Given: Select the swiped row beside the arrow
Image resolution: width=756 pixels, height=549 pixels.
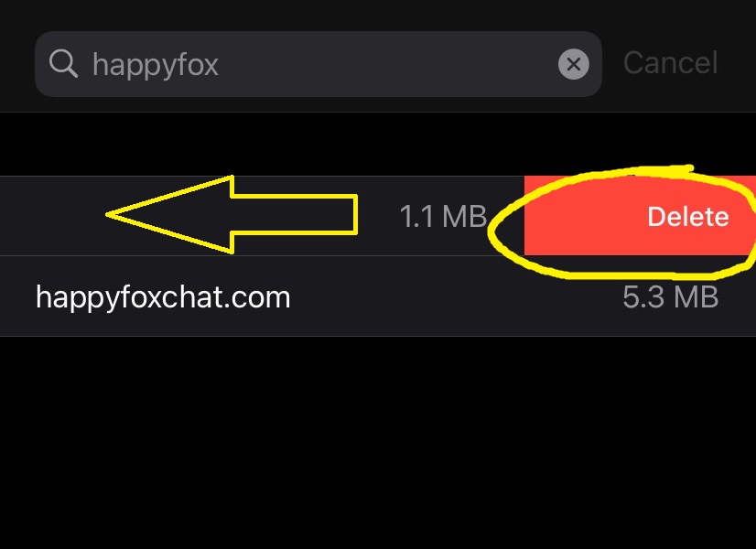Looking at the screenshot, I should tap(262, 216).
